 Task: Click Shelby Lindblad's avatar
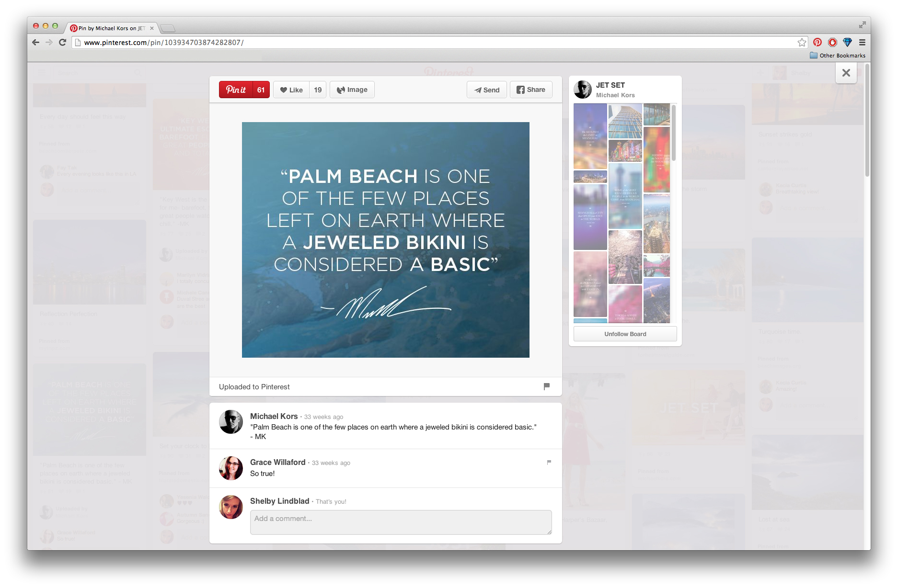[231, 507]
